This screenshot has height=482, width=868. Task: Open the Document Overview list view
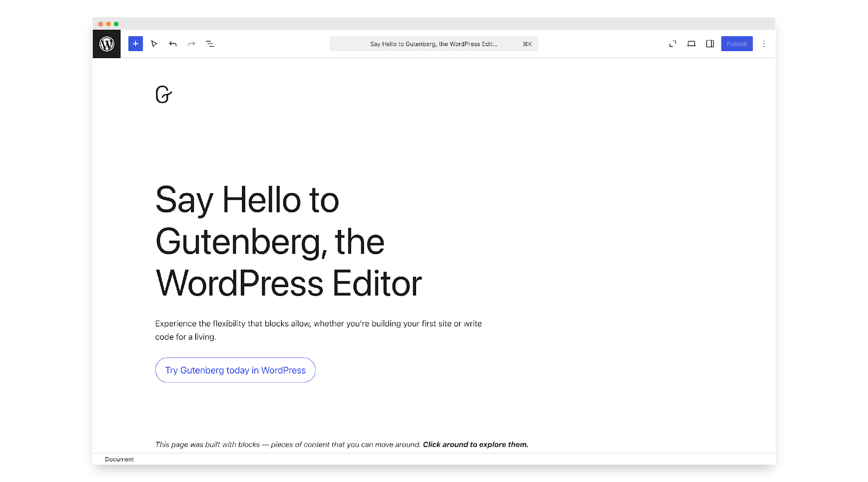(x=210, y=44)
